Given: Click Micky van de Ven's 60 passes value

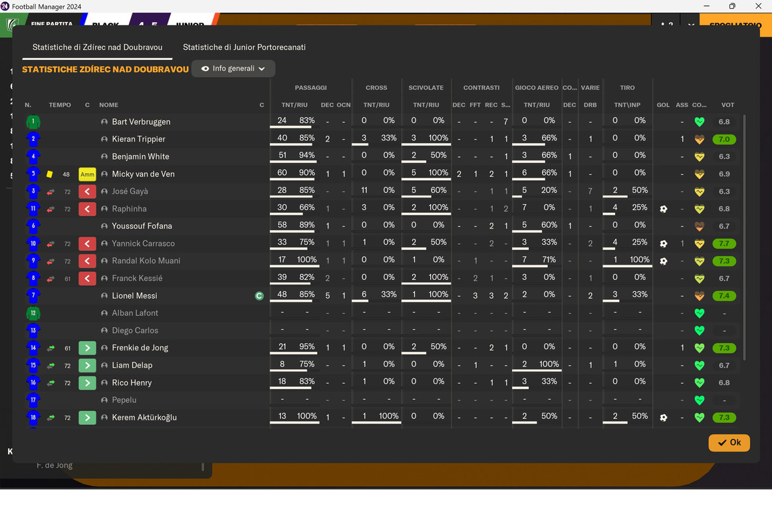Looking at the screenshot, I should pyautogui.click(x=282, y=172).
